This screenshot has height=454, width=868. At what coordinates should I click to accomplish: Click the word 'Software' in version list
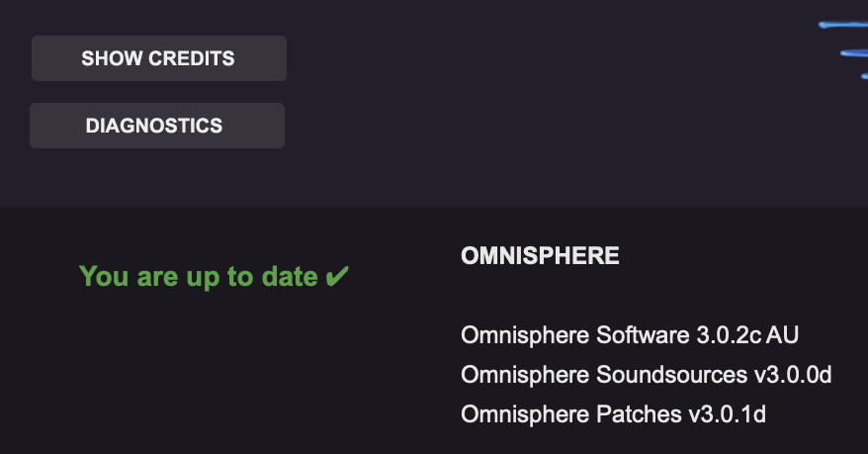pyautogui.click(x=643, y=335)
